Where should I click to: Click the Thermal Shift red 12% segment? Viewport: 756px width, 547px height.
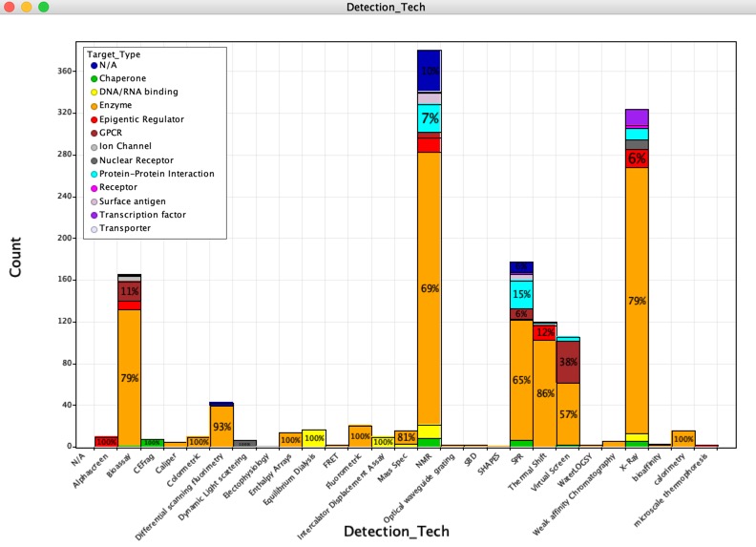pos(545,333)
